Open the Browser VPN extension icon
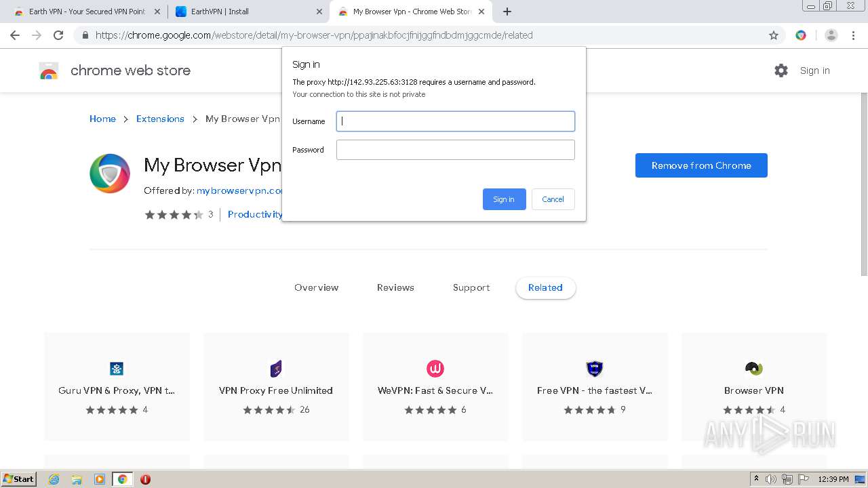Image resolution: width=868 pixels, height=488 pixels. click(x=754, y=369)
